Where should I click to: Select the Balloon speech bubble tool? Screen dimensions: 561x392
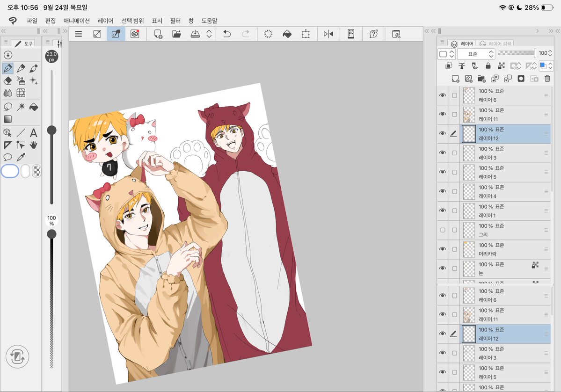pyautogui.click(x=8, y=157)
